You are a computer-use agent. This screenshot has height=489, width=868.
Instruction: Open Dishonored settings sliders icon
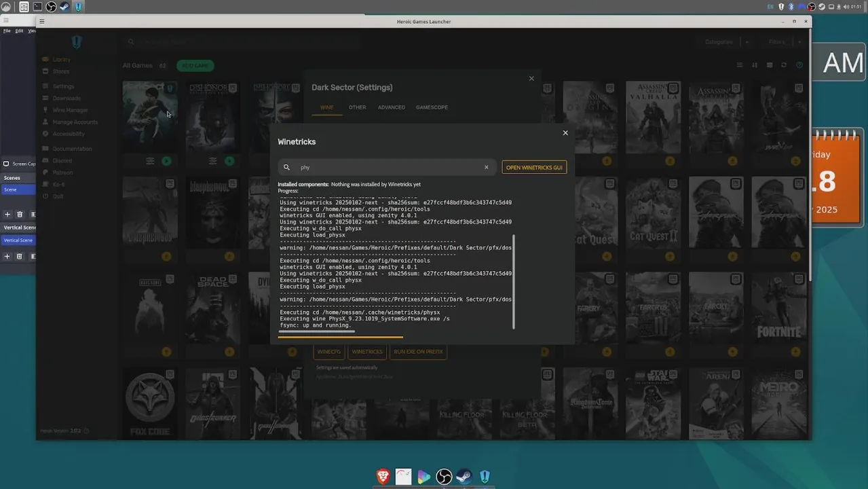(212, 161)
